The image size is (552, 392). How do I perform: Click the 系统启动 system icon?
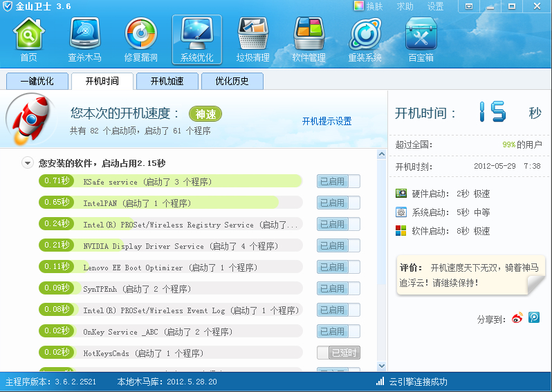click(401, 212)
